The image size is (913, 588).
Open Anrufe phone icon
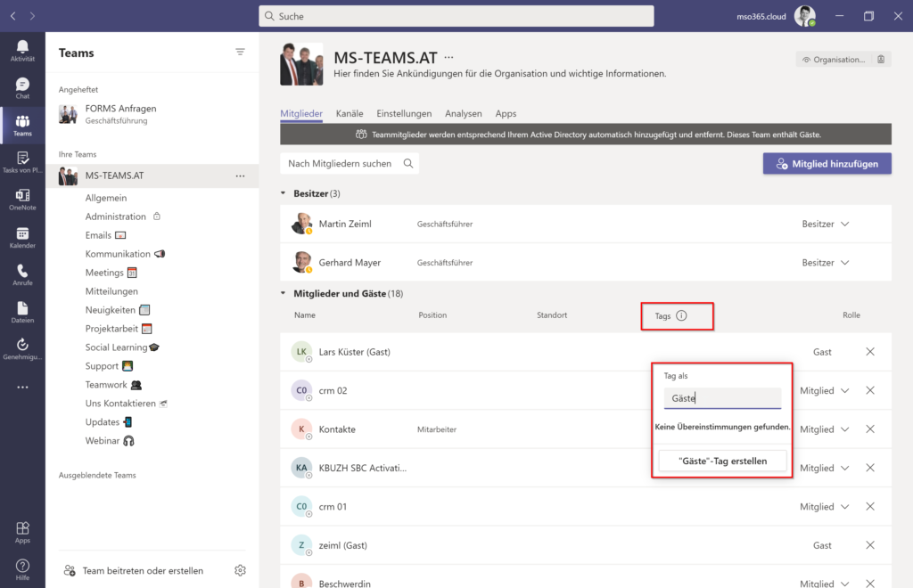pyautogui.click(x=22, y=274)
